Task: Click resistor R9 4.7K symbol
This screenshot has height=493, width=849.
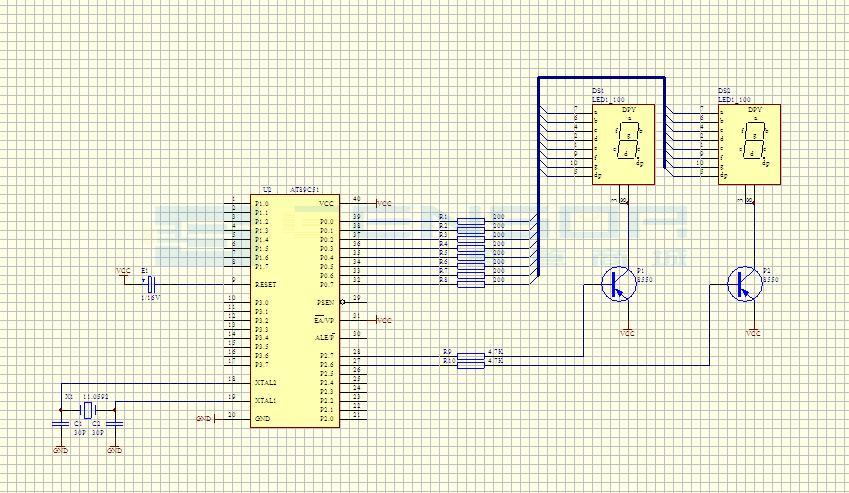Action: pyautogui.click(x=471, y=356)
